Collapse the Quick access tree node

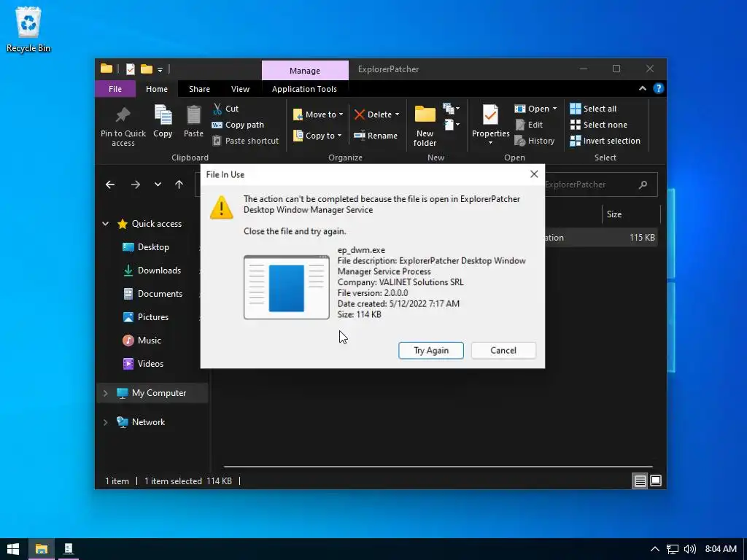click(105, 223)
